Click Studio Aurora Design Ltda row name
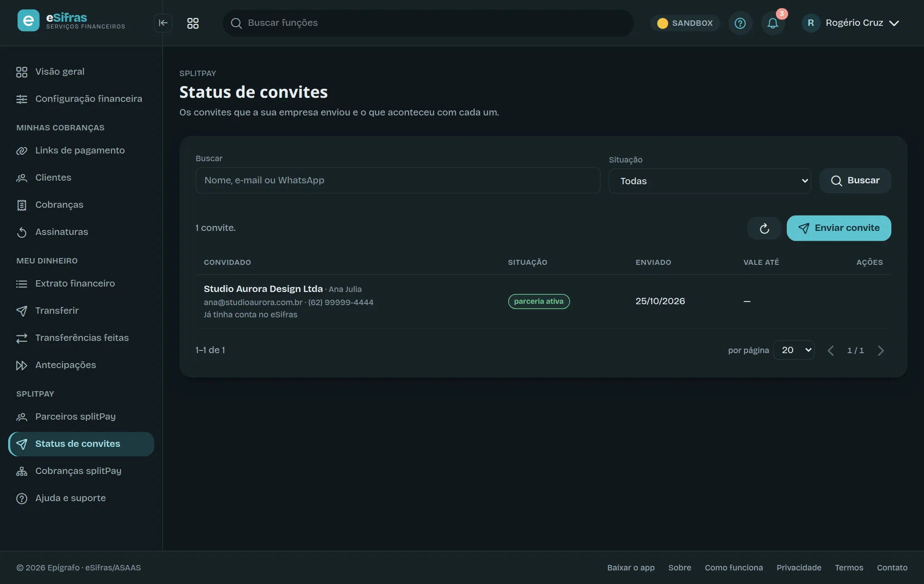Image resolution: width=924 pixels, height=584 pixels. click(x=263, y=289)
